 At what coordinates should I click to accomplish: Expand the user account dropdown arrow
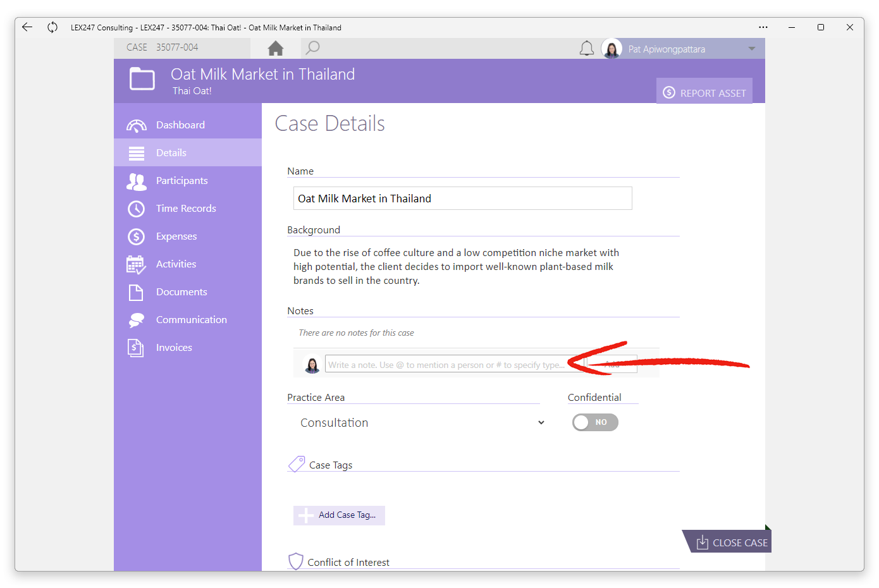point(752,49)
